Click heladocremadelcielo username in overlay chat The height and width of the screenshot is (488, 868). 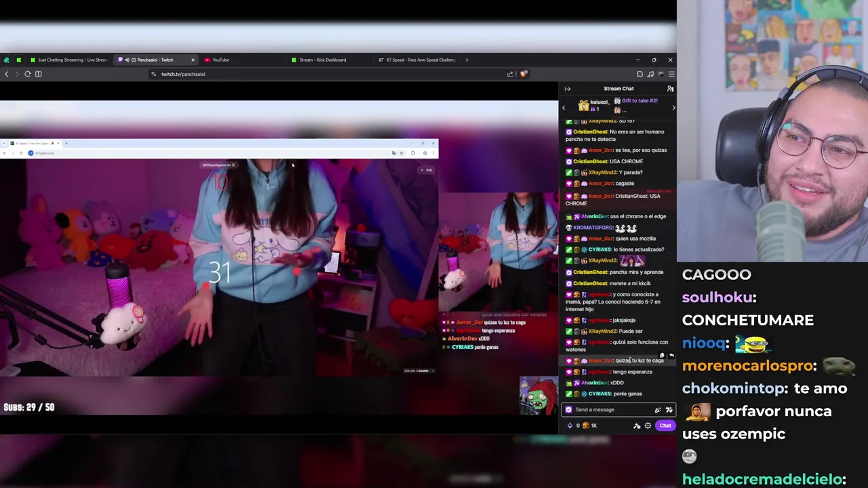coord(762,479)
